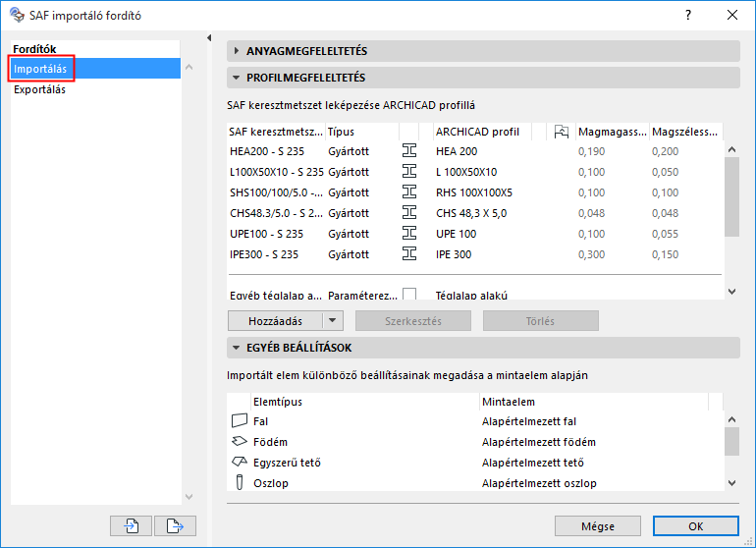Select the IPE300 - S 235 row
Image resolution: width=756 pixels, height=548 pixels.
tap(475, 254)
